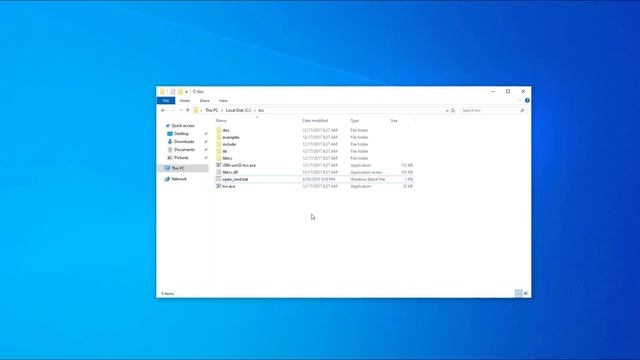
Task: Open the View ribbon tab
Action: pyautogui.click(x=223, y=100)
